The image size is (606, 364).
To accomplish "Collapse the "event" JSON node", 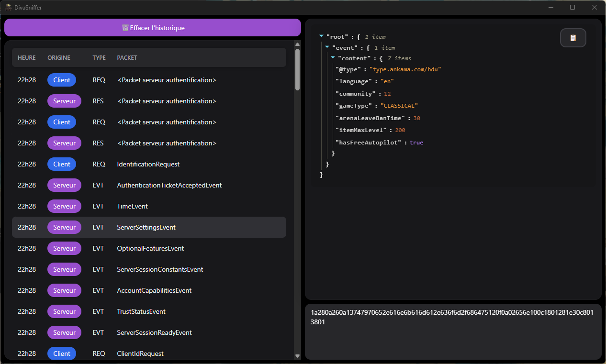I will [x=327, y=47].
